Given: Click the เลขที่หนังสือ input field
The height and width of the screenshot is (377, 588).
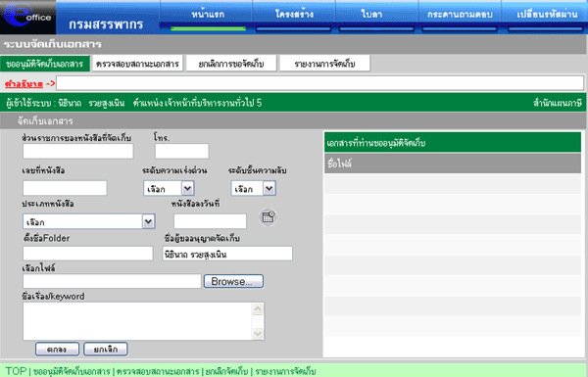Looking at the screenshot, I should [65, 188].
